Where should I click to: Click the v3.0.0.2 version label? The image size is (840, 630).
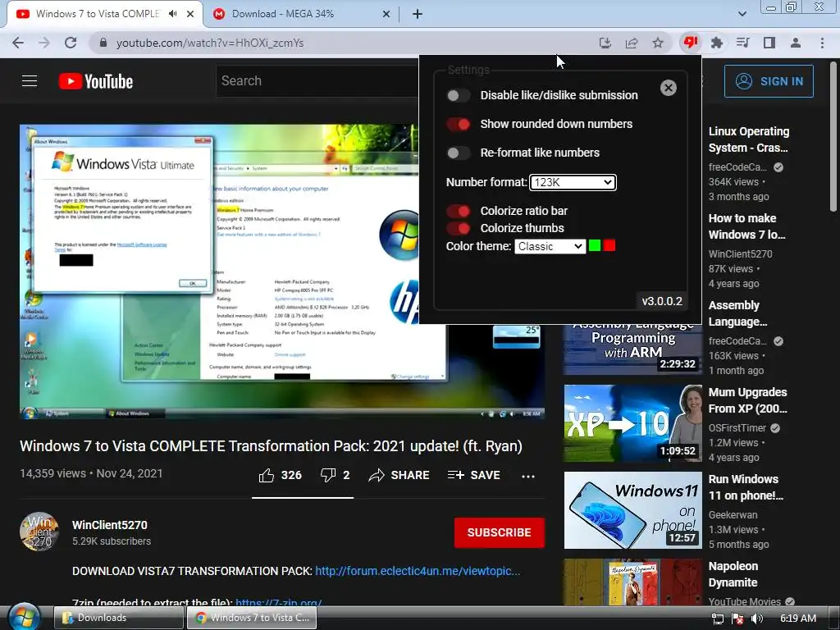(662, 301)
